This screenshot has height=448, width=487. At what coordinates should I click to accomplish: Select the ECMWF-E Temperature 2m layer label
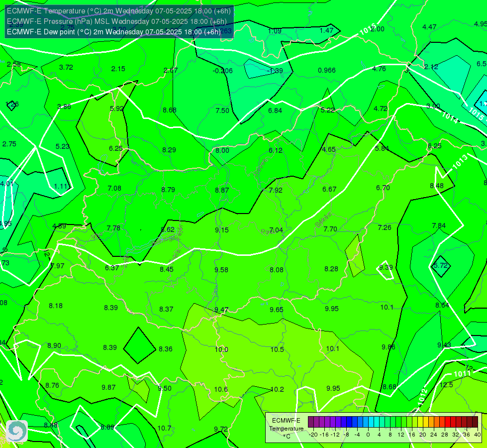[x=119, y=11]
